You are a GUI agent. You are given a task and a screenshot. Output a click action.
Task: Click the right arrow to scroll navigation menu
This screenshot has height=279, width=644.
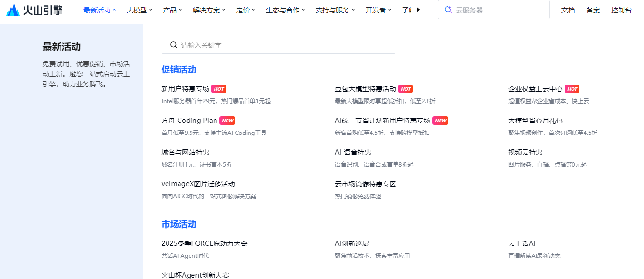[418, 10]
